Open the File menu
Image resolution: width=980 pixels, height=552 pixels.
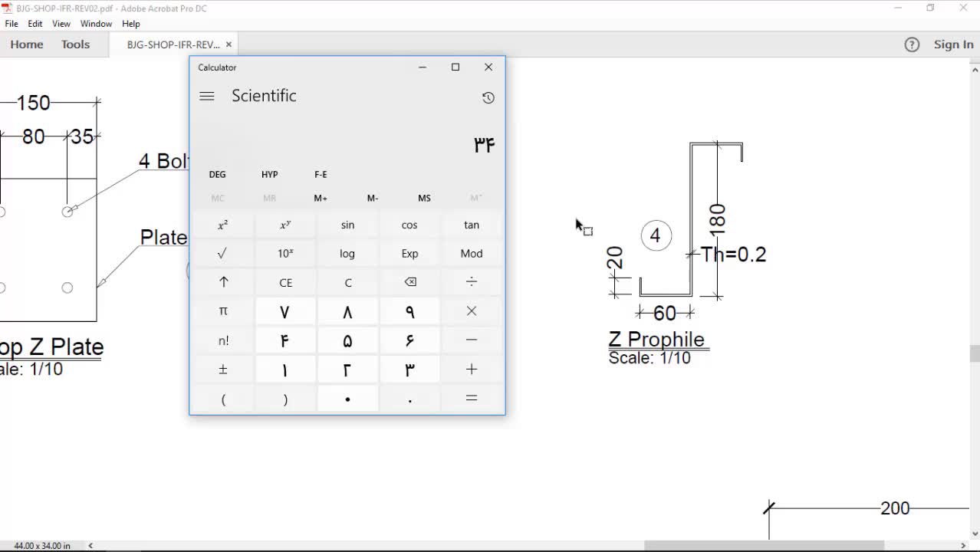pos(12,24)
